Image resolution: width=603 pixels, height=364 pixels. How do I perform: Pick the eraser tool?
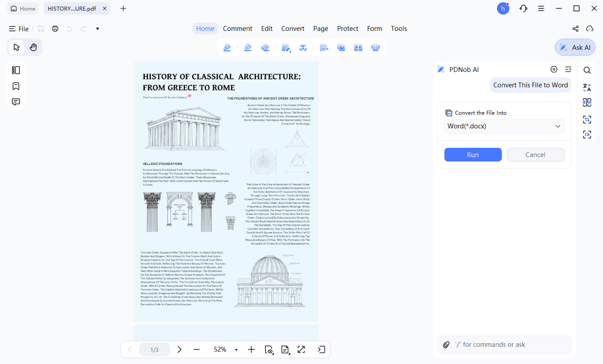(265, 48)
